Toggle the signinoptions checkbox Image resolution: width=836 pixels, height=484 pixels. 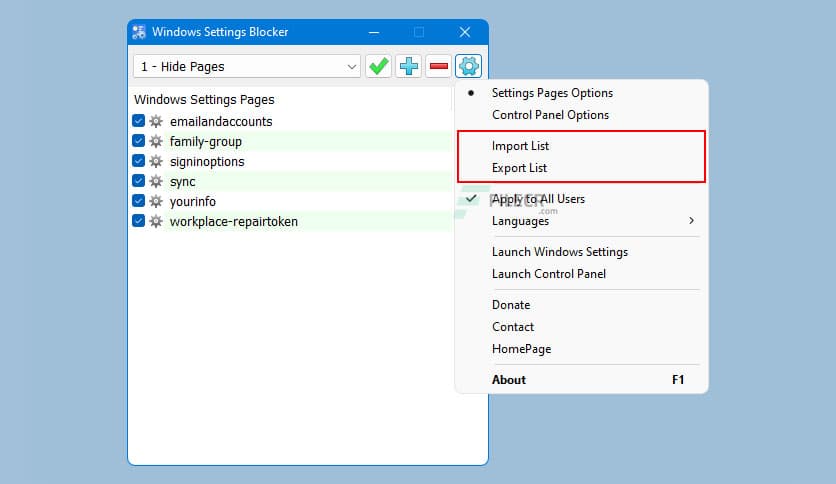pos(139,160)
